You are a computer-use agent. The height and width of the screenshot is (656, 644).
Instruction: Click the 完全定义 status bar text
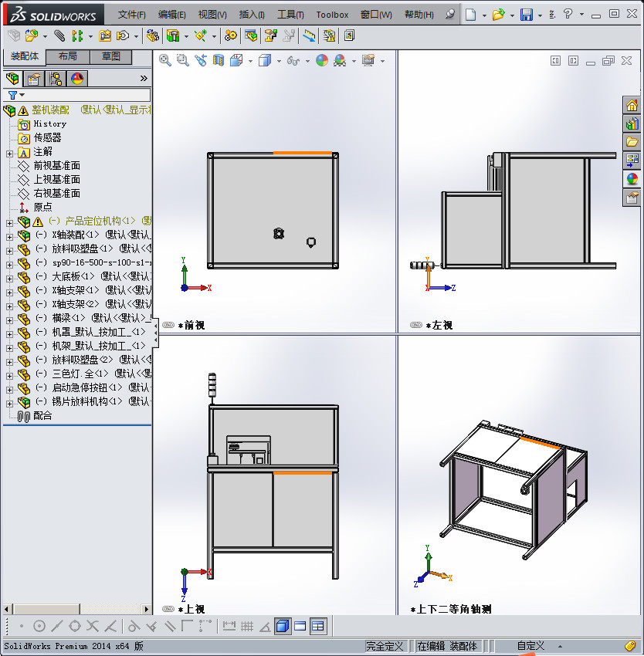tap(385, 646)
